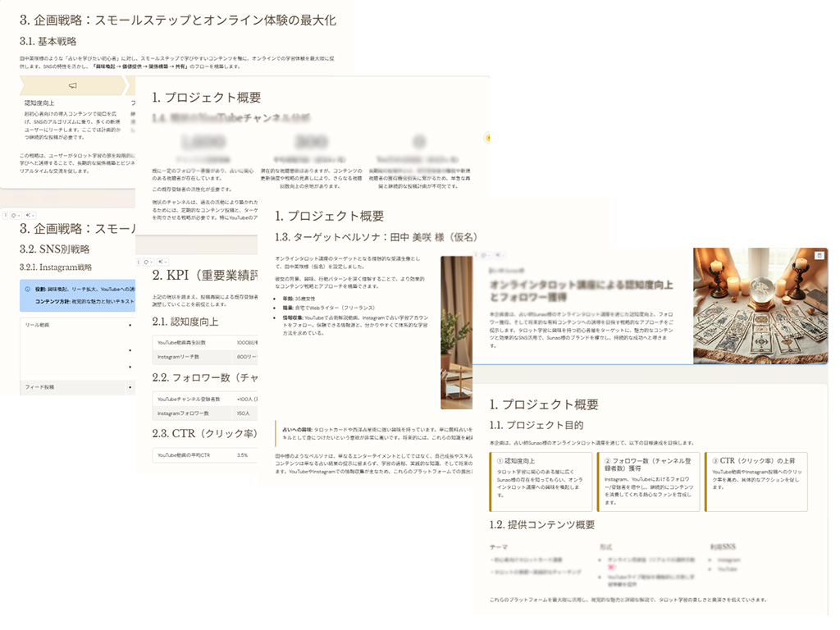Click the 1.2 提供コンテンツ概要 heading
The height and width of the screenshot is (630, 840).
point(540,523)
